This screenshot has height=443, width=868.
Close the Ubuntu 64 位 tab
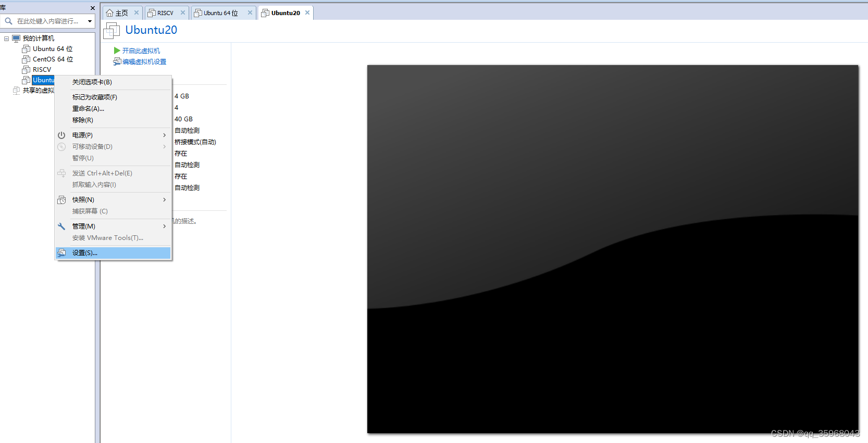coord(250,12)
